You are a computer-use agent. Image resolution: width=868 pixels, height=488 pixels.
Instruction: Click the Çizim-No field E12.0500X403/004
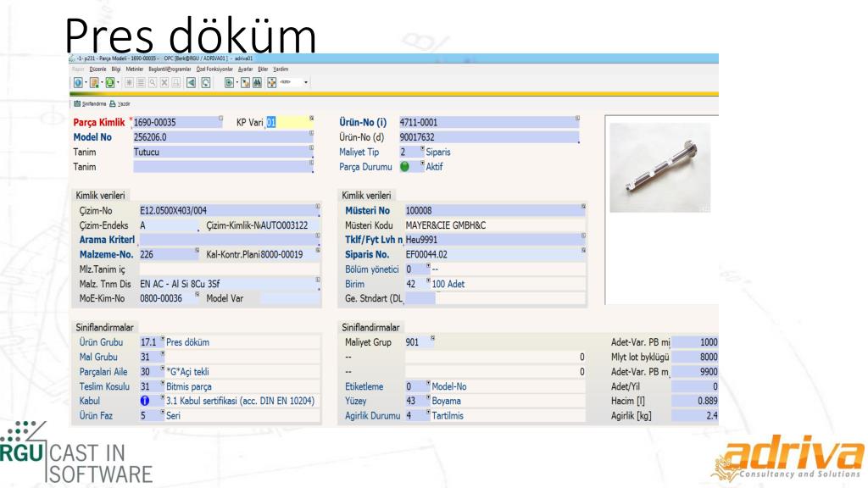(x=229, y=210)
